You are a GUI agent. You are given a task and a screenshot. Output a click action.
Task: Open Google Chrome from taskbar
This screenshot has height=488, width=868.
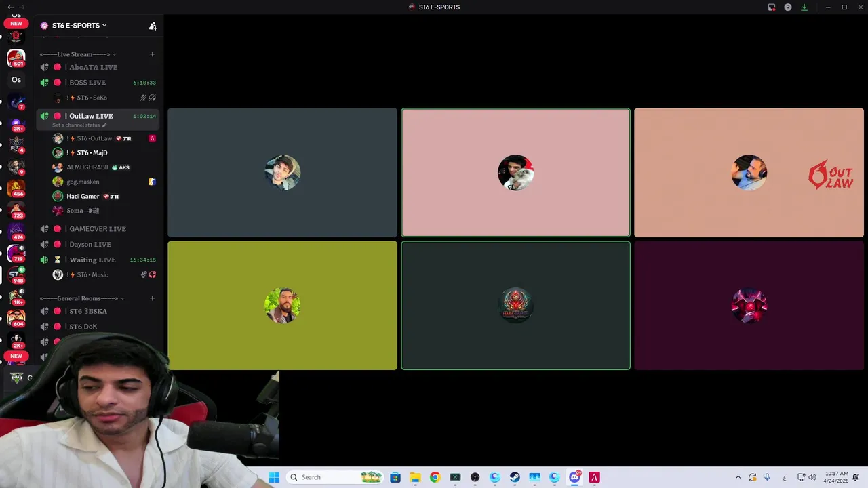(x=435, y=477)
